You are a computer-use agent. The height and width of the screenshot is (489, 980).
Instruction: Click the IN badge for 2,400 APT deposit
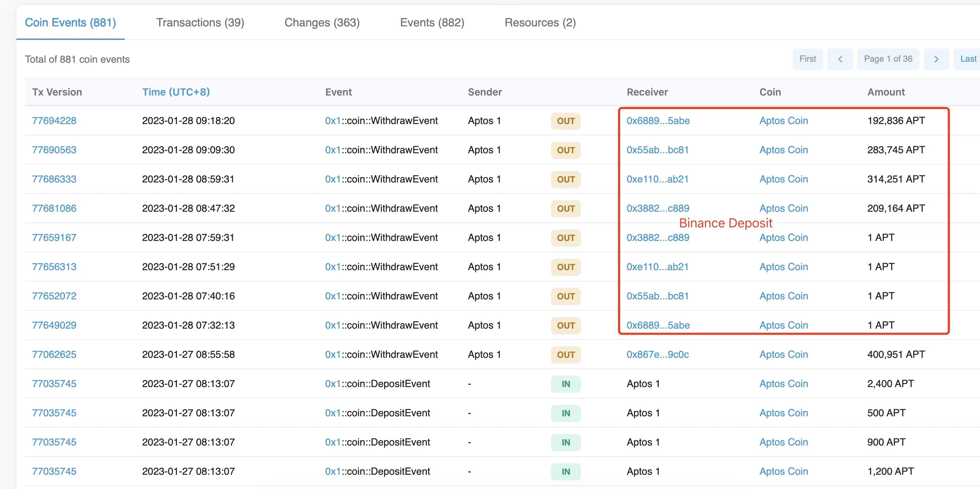(565, 384)
